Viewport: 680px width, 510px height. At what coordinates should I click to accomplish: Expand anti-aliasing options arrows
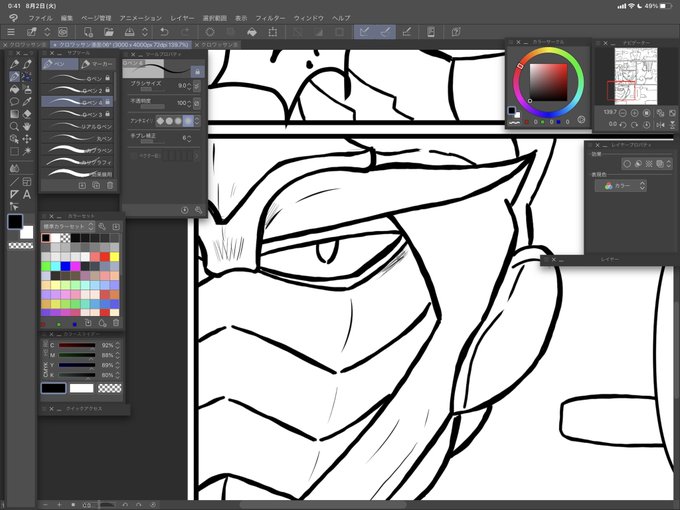[x=197, y=121]
